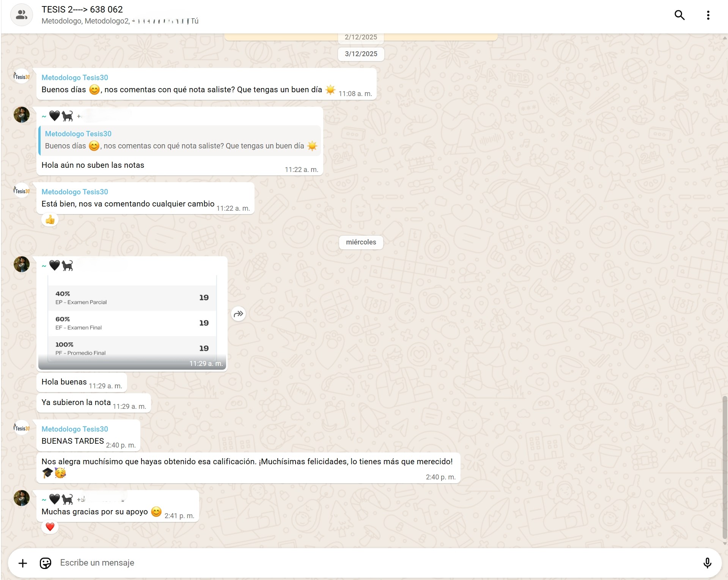Click message 'Ya subieron la nota'
This screenshot has width=728, height=580.
[x=76, y=402]
